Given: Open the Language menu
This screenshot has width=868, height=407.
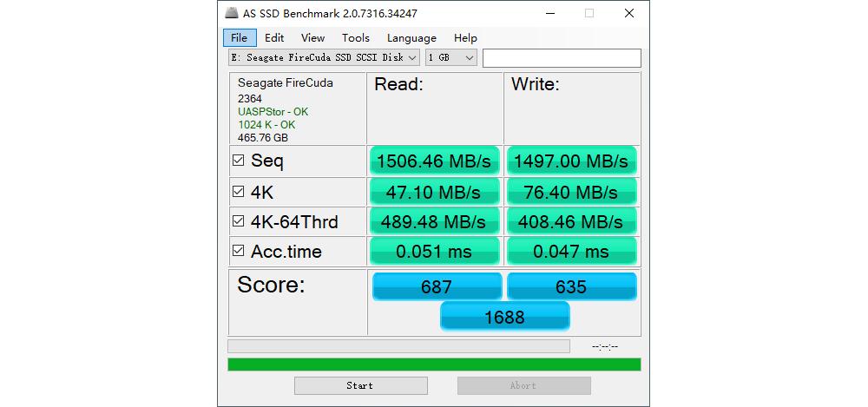Looking at the screenshot, I should pyautogui.click(x=411, y=38).
